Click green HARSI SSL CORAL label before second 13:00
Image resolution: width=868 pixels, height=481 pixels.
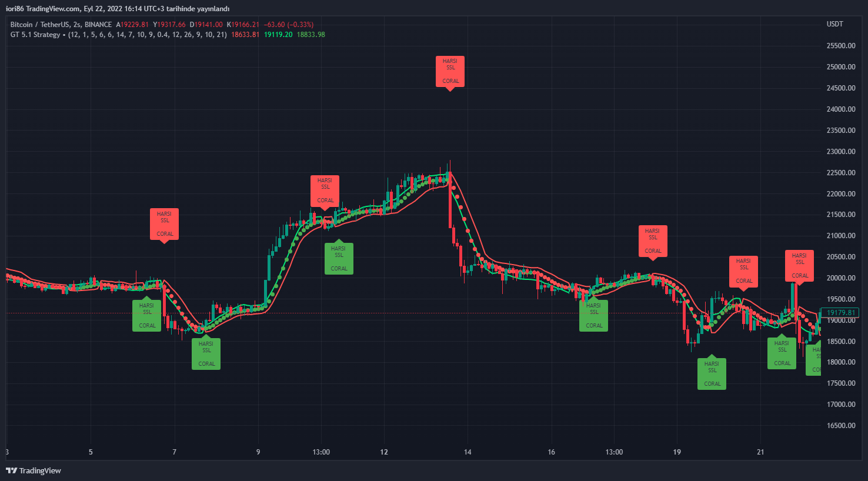pyautogui.click(x=593, y=316)
